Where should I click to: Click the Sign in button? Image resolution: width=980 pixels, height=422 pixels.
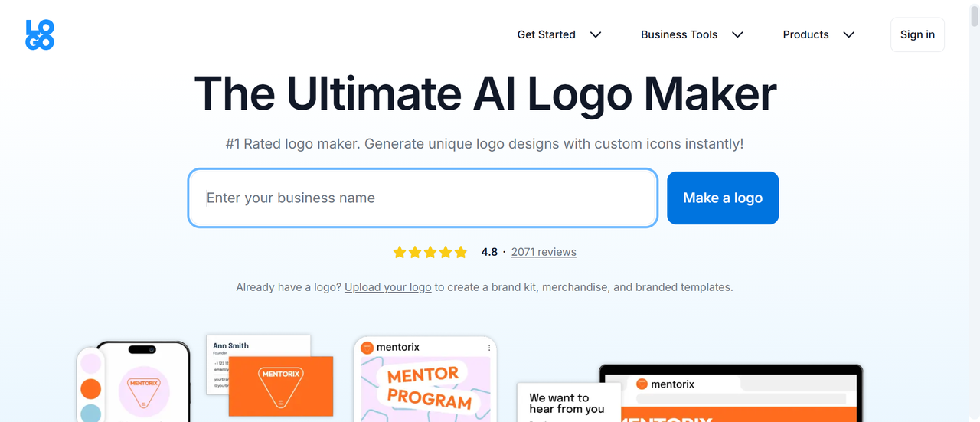(917, 34)
